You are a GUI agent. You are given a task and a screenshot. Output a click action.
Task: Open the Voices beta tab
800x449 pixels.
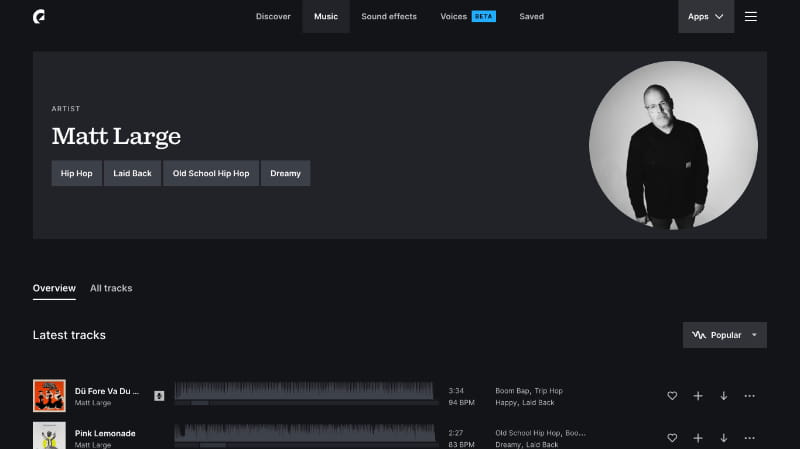click(x=468, y=16)
